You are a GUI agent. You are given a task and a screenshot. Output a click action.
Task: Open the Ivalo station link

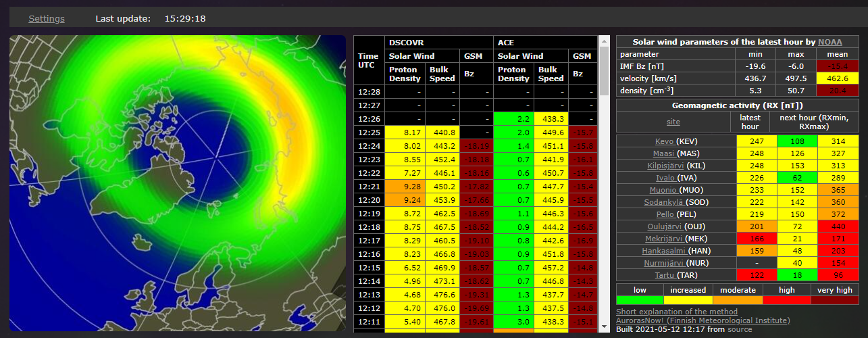pos(667,178)
